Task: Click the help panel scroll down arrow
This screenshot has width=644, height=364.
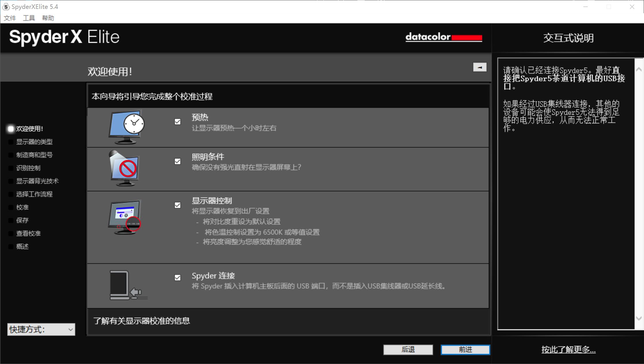Action: [639, 318]
